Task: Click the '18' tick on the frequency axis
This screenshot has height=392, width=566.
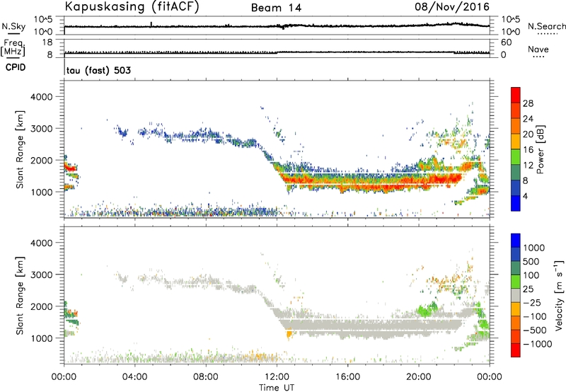Action: click(x=47, y=42)
